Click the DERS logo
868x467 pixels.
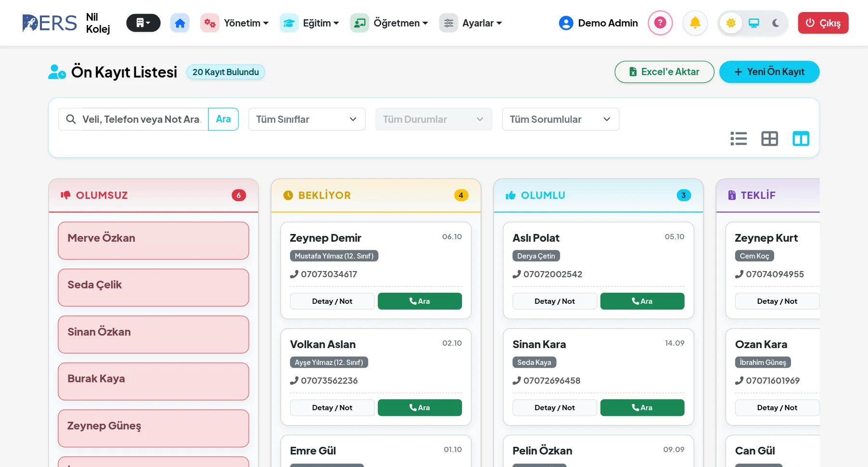(50, 23)
